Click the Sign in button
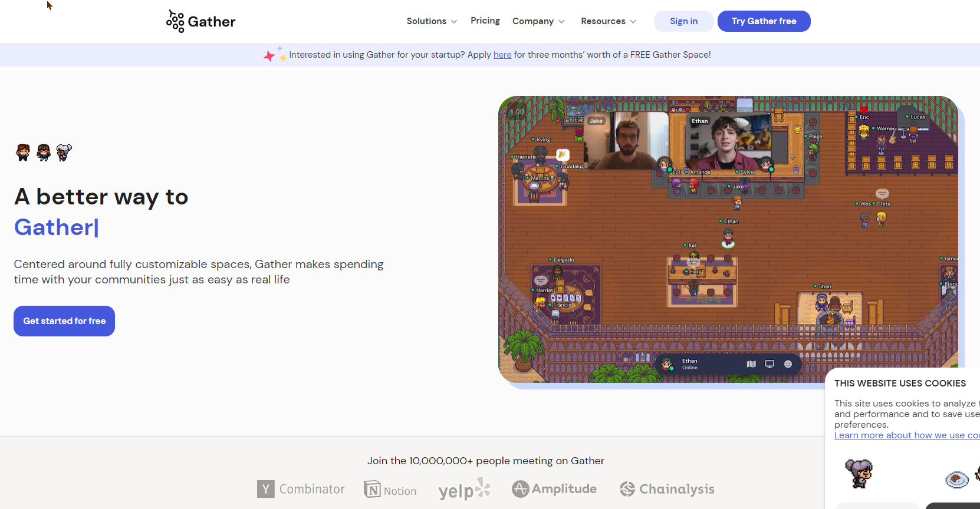This screenshot has height=509, width=980. click(x=683, y=21)
